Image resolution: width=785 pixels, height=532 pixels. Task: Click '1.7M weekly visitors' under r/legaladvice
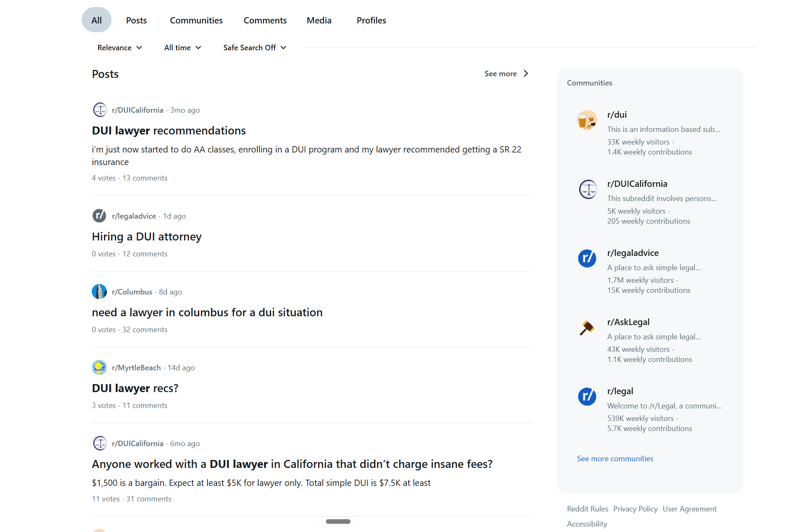(x=640, y=280)
